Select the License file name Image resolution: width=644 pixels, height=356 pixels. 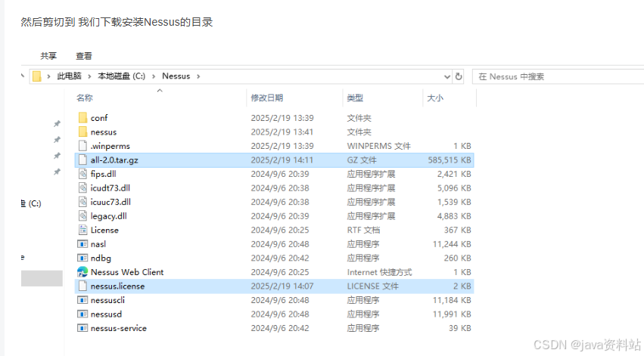[x=104, y=230]
